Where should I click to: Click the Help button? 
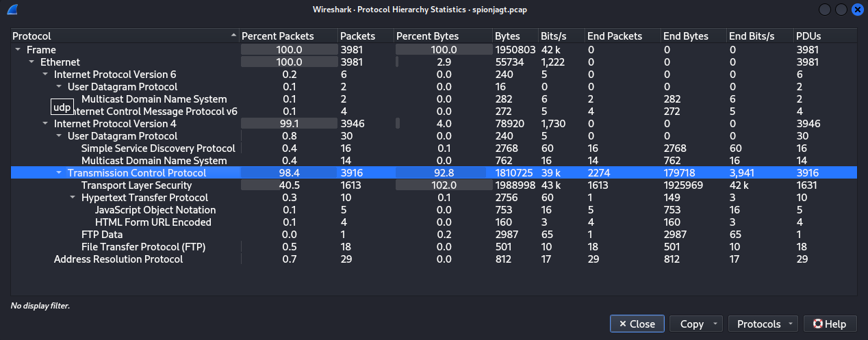tap(829, 324)
